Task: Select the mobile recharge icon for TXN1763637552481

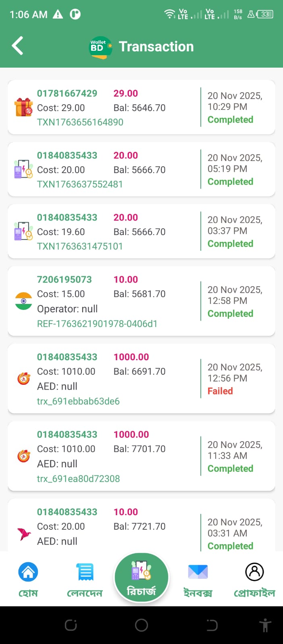Action: (x=23, y=169)
